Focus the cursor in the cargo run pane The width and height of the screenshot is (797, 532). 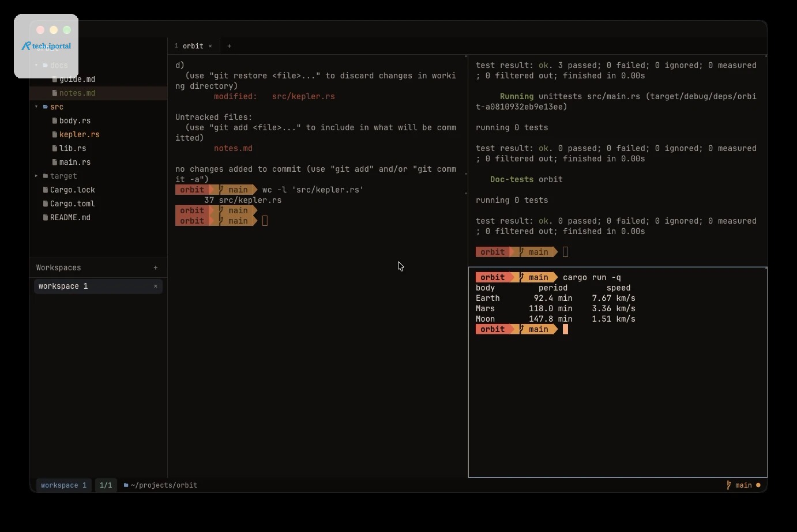(x=565, y=329)
